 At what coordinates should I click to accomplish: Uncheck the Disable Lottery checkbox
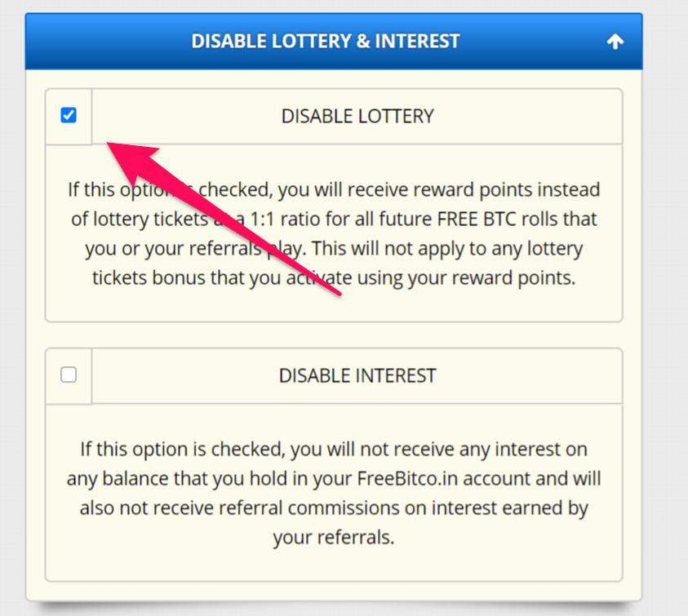(x=69, y=116)
